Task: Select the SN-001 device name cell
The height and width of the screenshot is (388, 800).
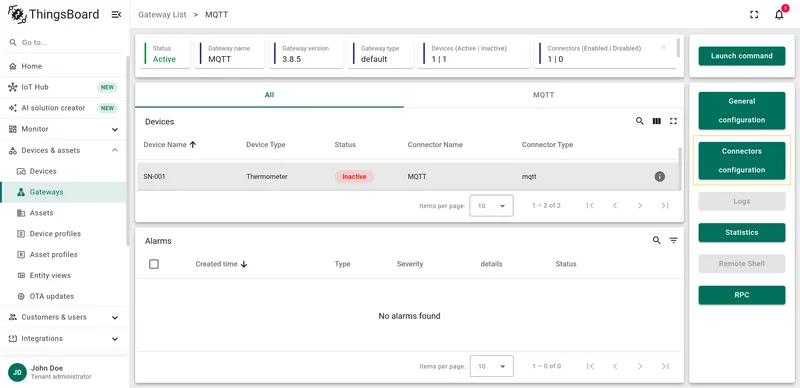Action: tap(155, 177)
